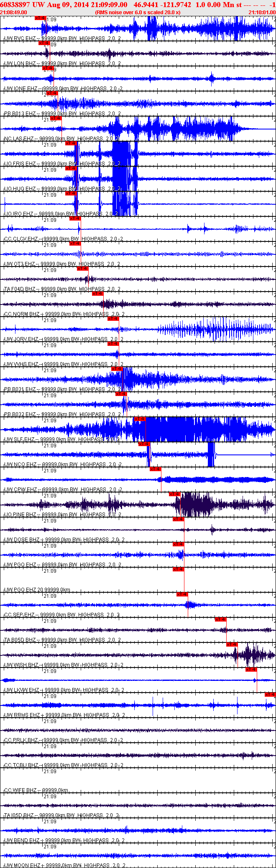Select the UW OT3 EHZ trace label
This screenshot has width=276, height=868.
click(62, 264)
